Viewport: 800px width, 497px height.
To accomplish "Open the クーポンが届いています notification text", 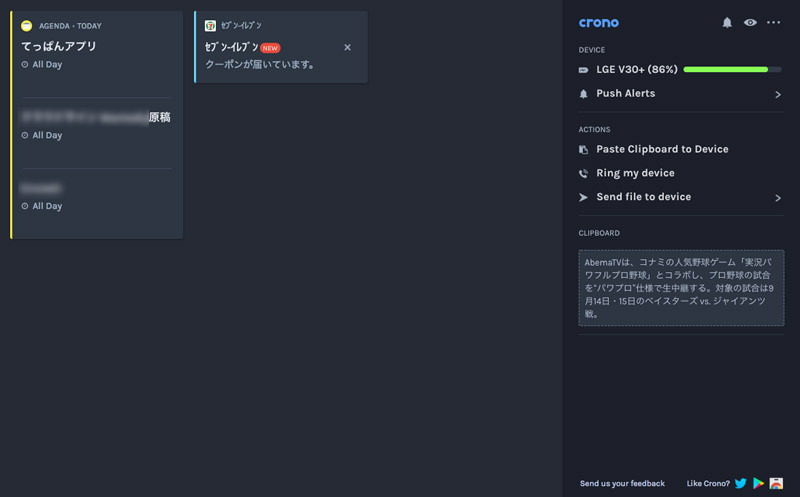I will 259,65.
